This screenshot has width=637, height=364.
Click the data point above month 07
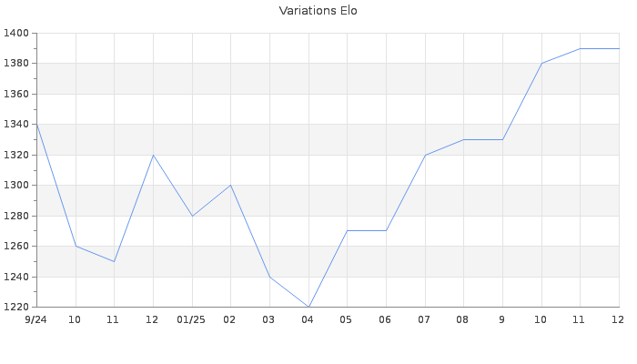click(425, 155)
